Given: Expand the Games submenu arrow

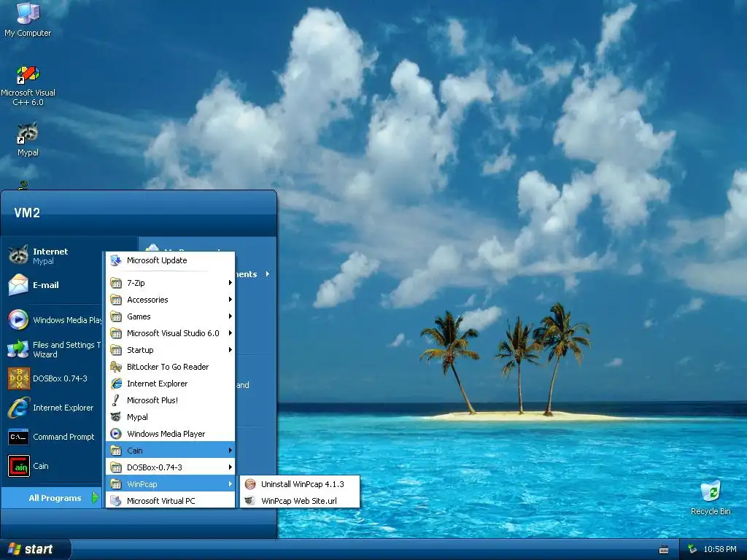Looking at the screenshot, I should point(230,316).
